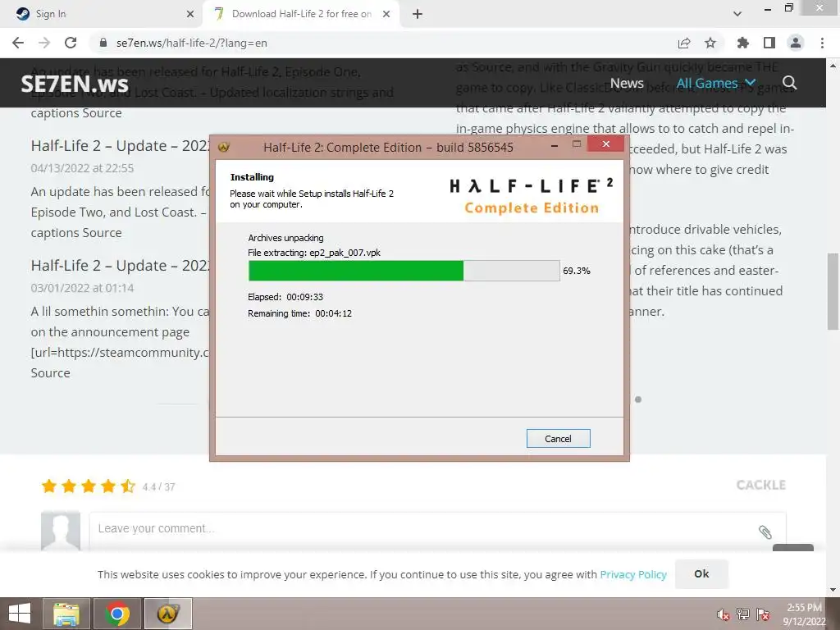The image size is (840, 630).
Task: Switch to Chrome in taskbar
Action: [116, 614]
